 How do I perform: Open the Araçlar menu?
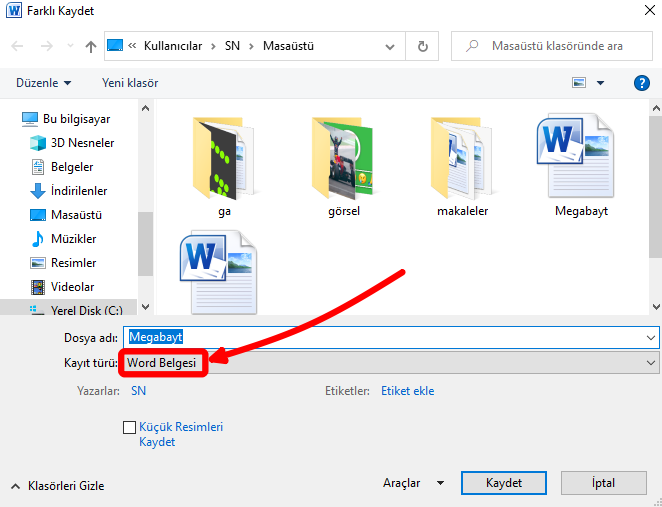tap(414, 483)
